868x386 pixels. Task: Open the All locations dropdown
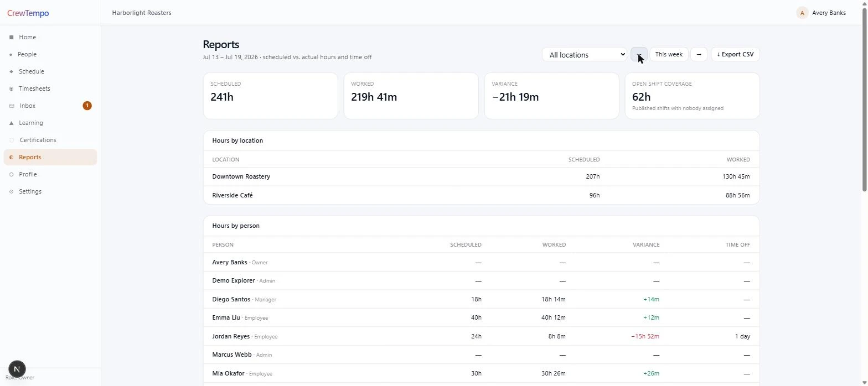pos(584,55)
